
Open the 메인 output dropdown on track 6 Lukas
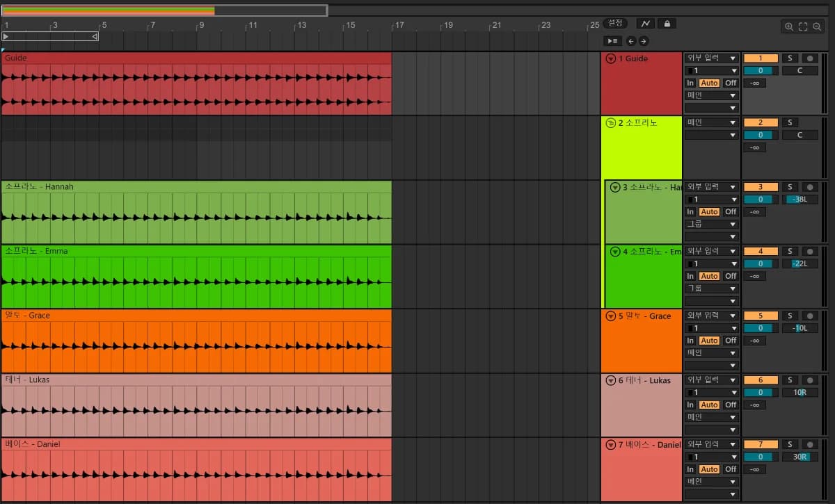711,417
